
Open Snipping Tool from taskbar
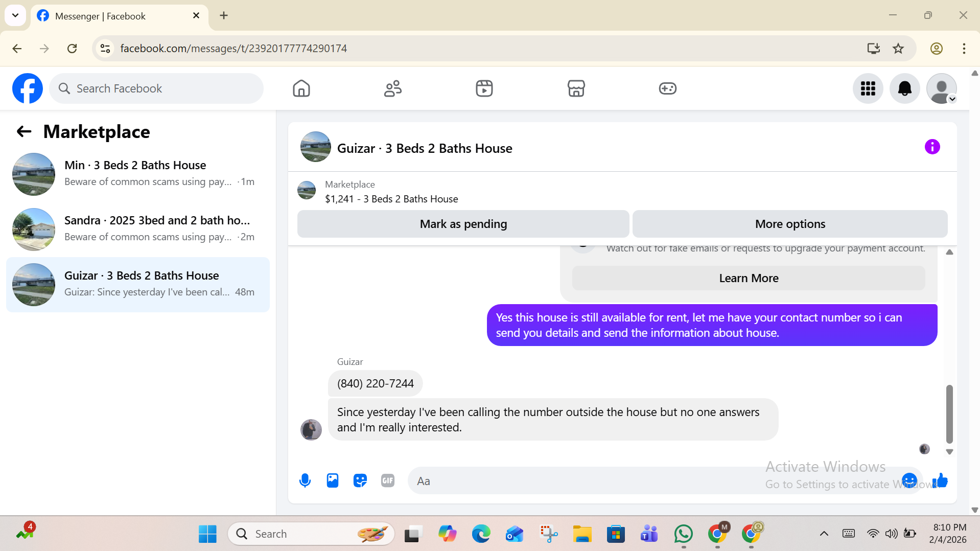tap(548, 534)
